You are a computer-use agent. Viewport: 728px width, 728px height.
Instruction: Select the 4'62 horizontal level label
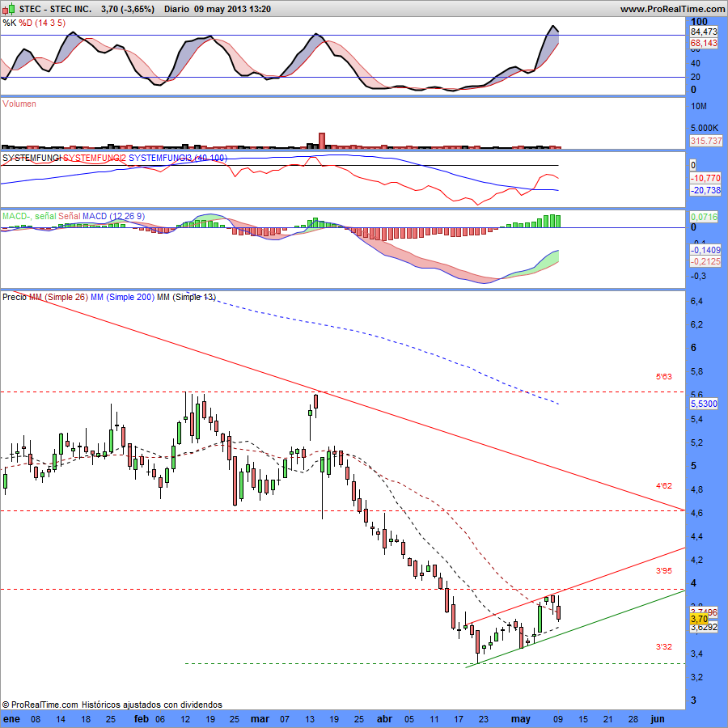pyautogui.click(x=663, y=486)
